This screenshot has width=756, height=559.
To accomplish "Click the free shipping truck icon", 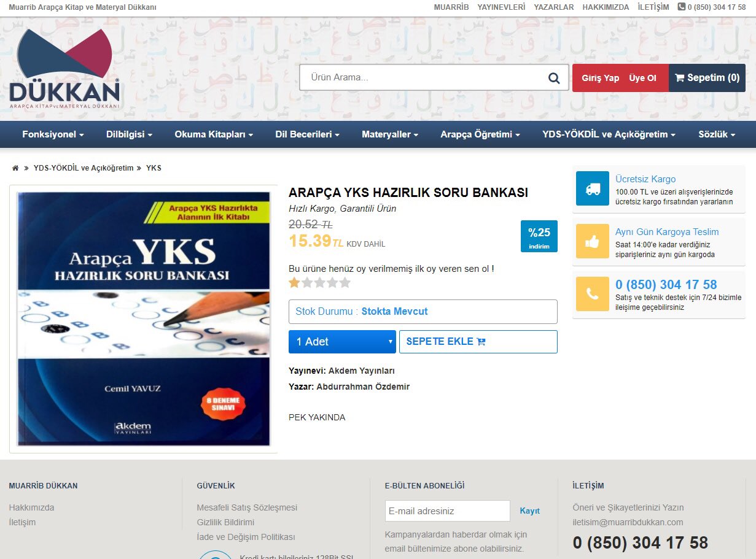I will (x=593, y=188).
